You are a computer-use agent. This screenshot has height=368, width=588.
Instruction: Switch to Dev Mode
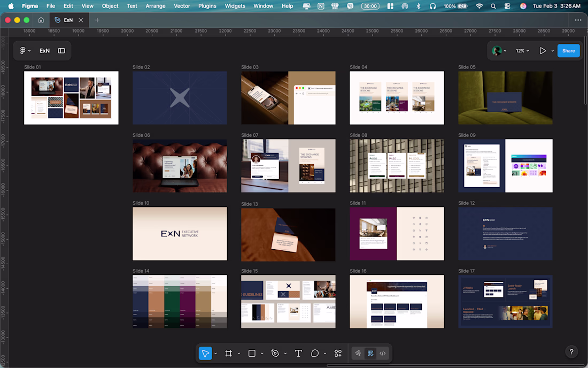pos(383,354)
